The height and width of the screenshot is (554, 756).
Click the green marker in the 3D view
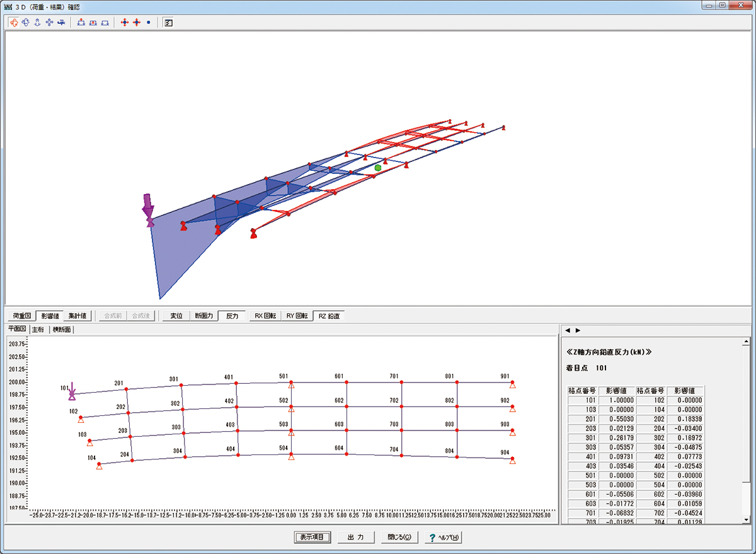click(378, 168)
